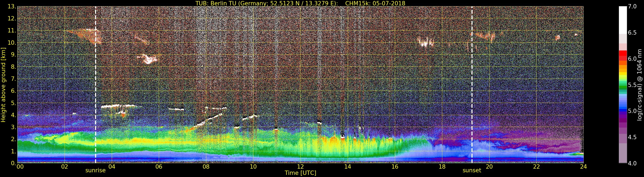Click the station title "TUB: Berlin TU (Germany; 52.5123 N / 13.3279 E)"
Image resolution: width=644 pixels, height=177 pixels.
click(267, 3)
